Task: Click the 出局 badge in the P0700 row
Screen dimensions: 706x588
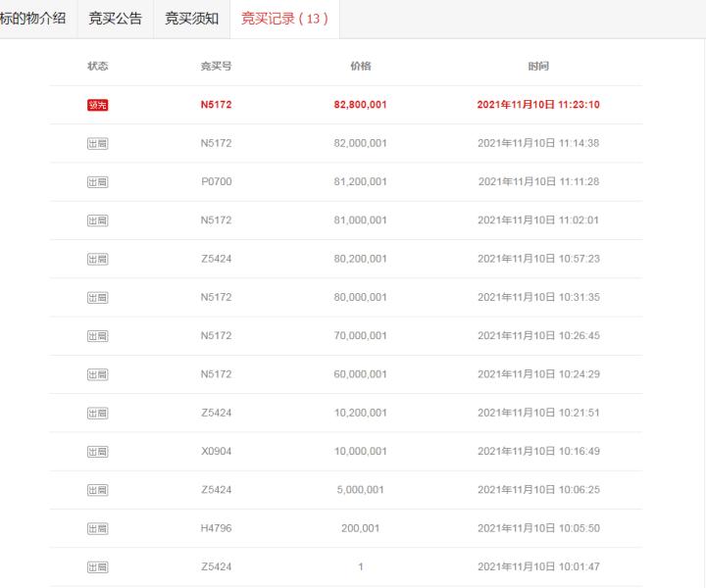Action: tap(98, 182)
